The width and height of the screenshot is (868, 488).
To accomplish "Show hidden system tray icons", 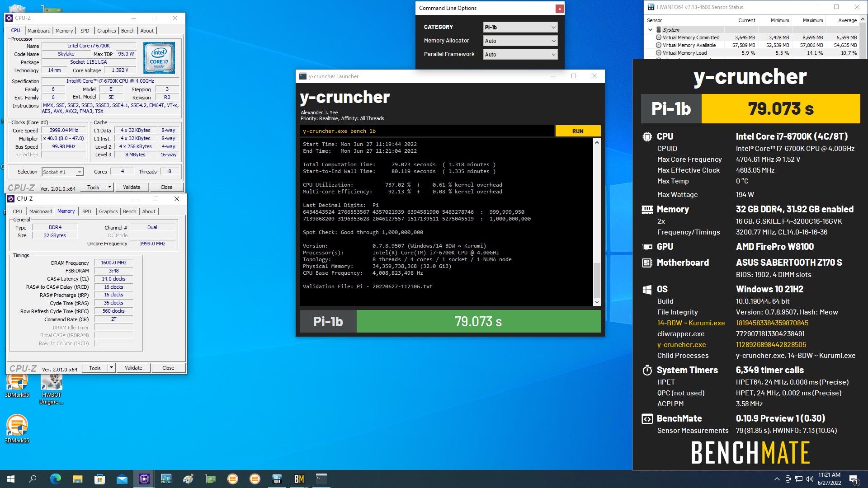I will [777, 479].
